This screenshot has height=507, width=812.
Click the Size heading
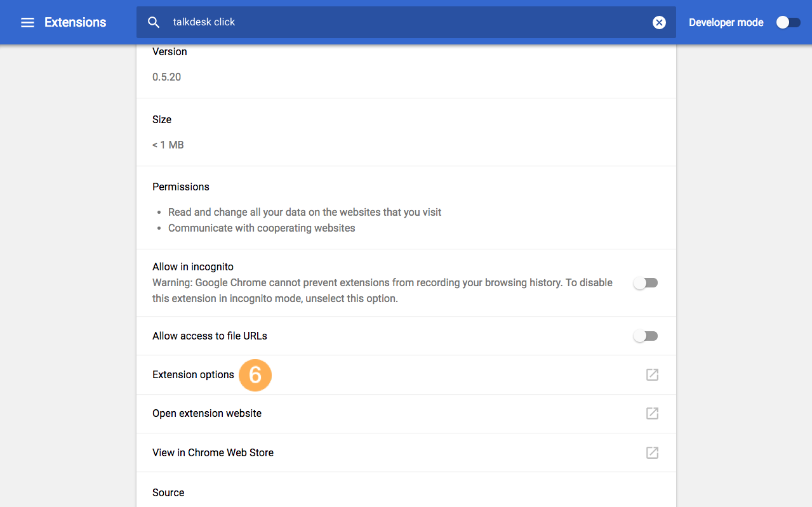(162, 119)
